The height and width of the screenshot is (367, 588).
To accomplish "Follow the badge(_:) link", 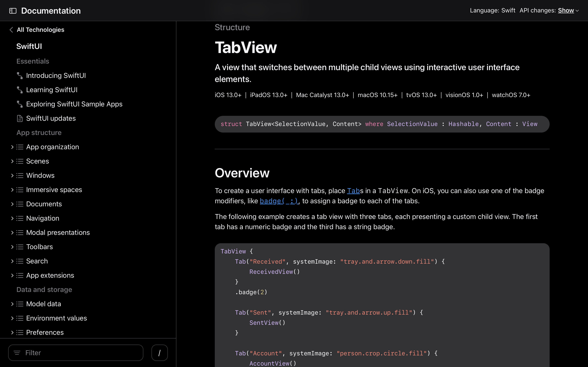I will point(279,201).
